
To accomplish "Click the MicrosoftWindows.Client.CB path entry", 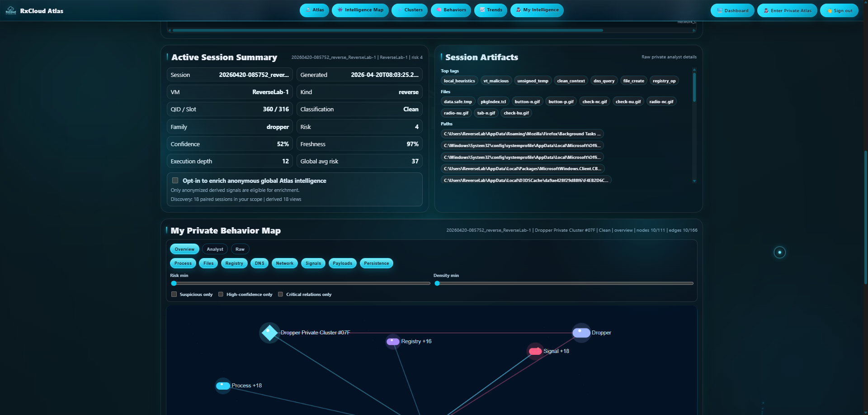I will click(x=523, y=169).
